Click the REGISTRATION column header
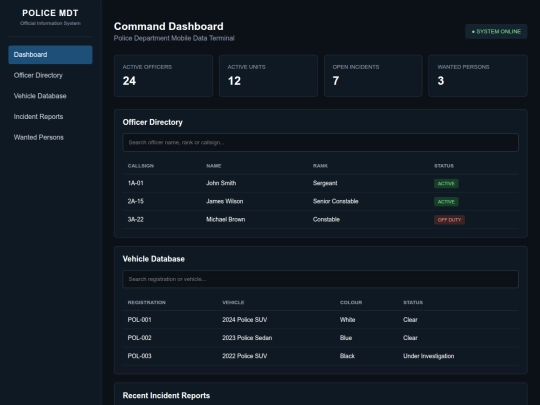The width and height of the screenshot is (540, 405). click(x=147, y=303)
